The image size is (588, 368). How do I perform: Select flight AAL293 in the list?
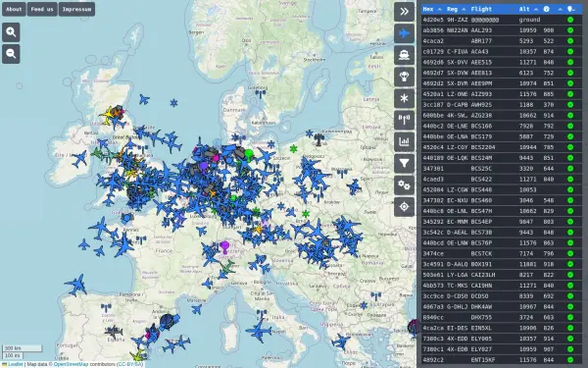502,30
